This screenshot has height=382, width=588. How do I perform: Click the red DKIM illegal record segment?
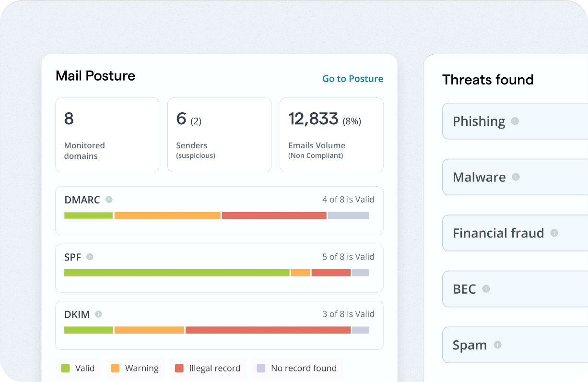coord(268,330)
